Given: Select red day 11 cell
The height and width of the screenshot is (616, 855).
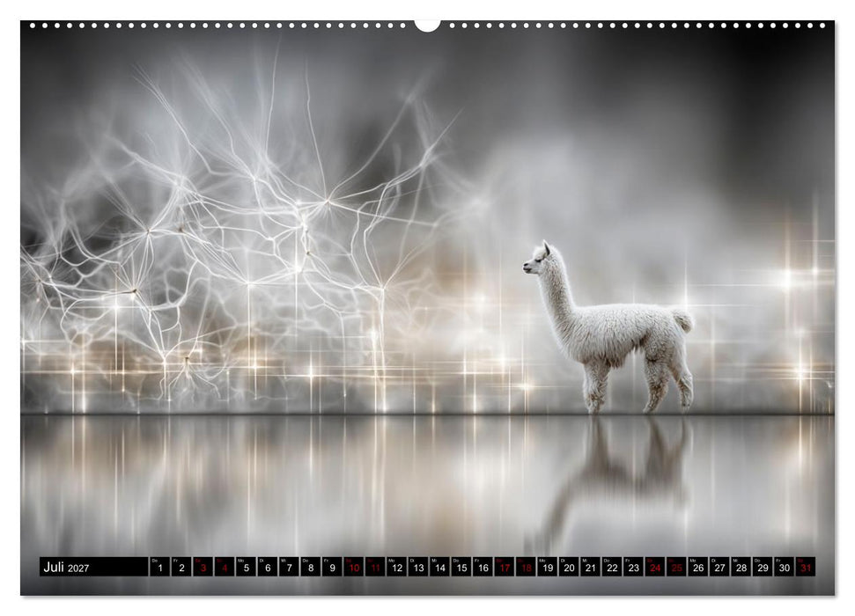Looking at the screenshot, I should 375,567.
